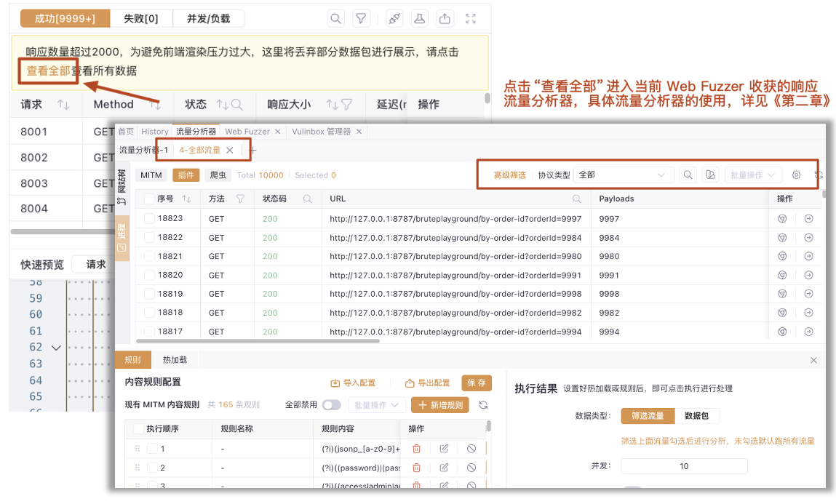Switch to the 并发/负载 tab
836x504 pixels.
pos(209,19)
